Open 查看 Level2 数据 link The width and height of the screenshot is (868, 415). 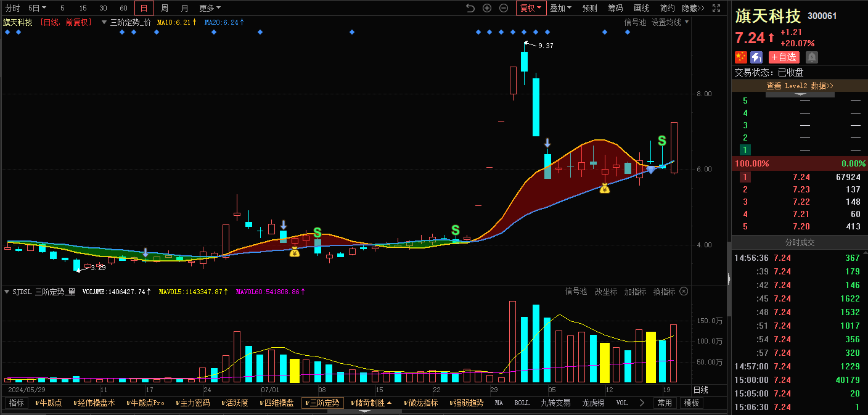coord(800,86)
